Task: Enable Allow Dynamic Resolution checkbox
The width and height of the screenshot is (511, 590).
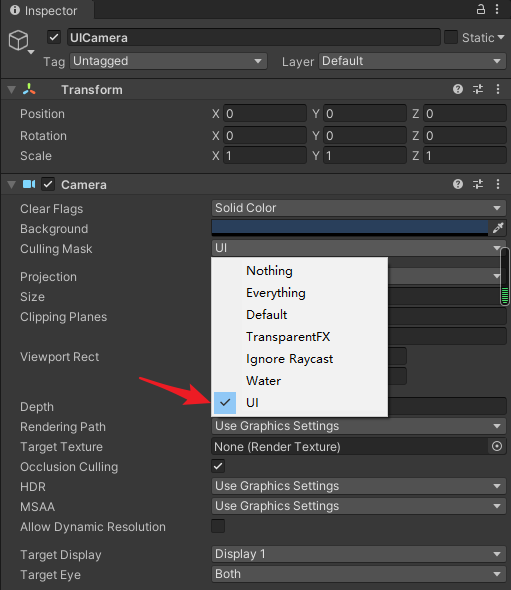Action: pyautogui.click(x=218, y=526)
